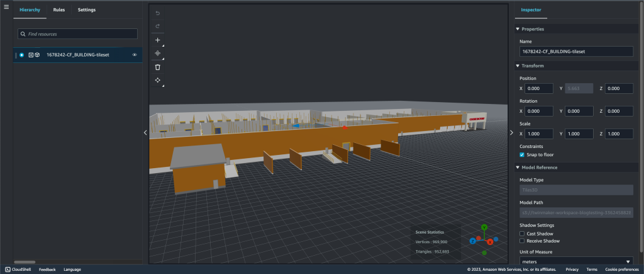Click the trash delete icon
This screenshot has height=274, width=644.
157,67
